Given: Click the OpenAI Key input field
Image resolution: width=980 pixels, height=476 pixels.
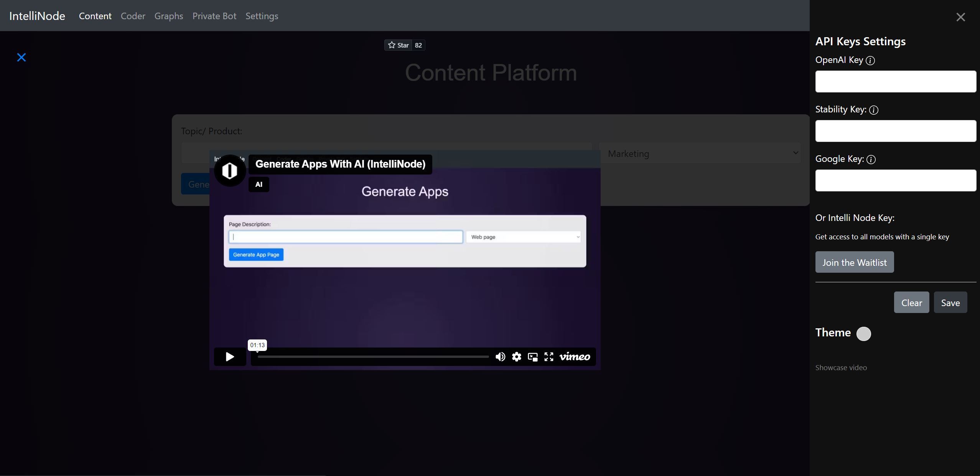Looking at the screenshot, I should point(895,81).
